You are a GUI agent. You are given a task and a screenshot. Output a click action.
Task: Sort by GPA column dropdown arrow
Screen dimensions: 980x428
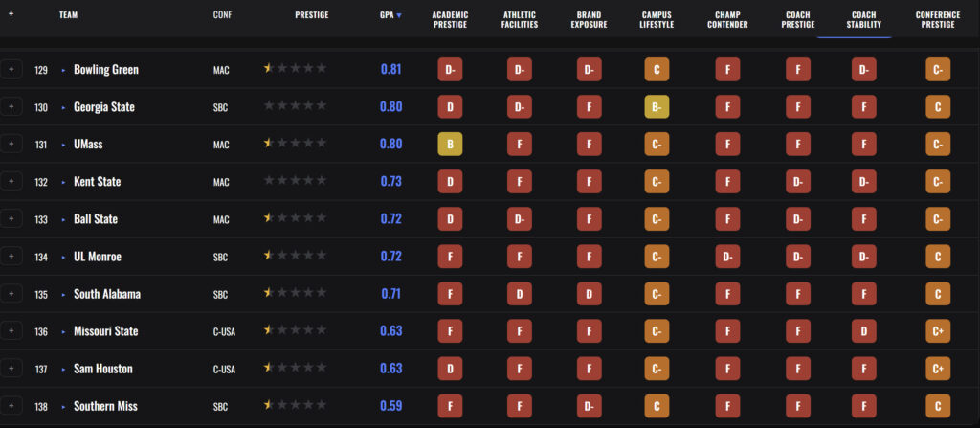pos(399,15)
